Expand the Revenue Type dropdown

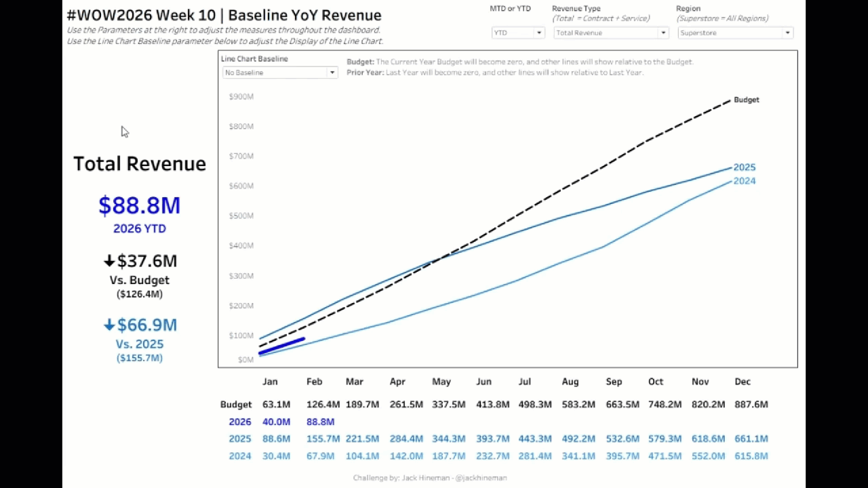coord(611,33)
